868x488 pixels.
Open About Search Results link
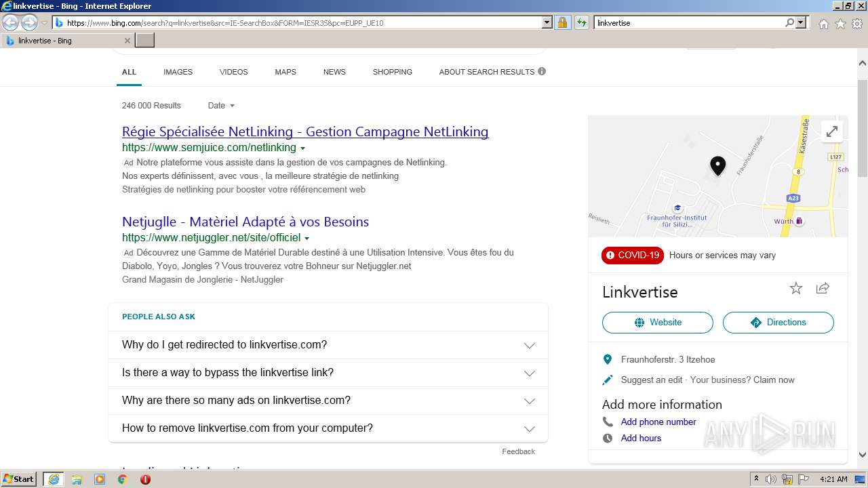tap(487, 72)
